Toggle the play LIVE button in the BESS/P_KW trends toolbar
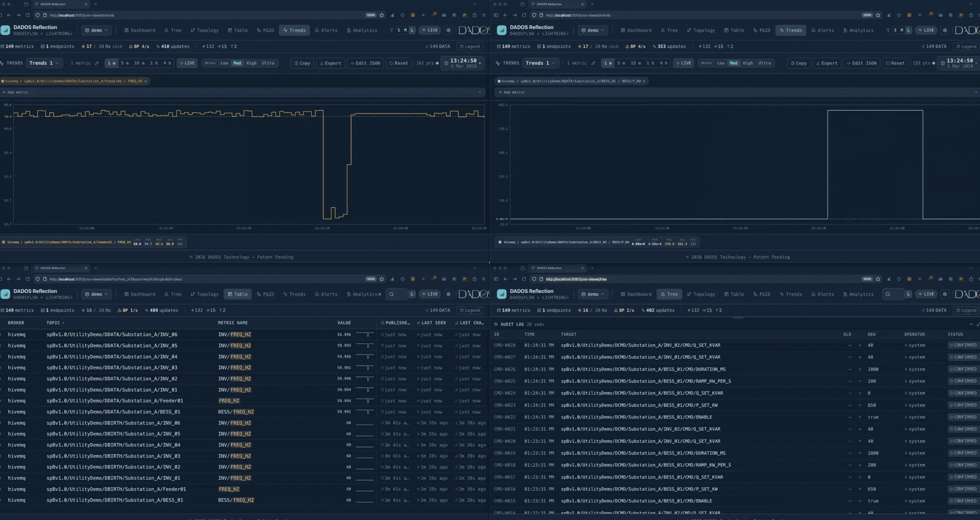The image size is (980, 520). (683, 63)
